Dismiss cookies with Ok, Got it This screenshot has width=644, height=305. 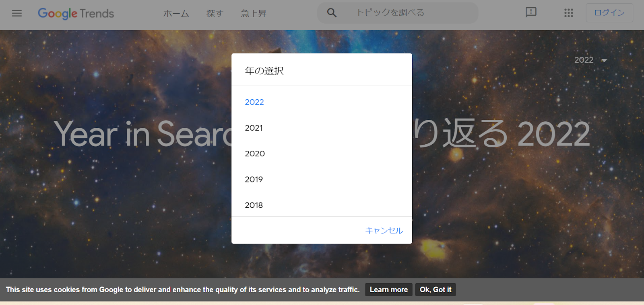pos(436,290)
